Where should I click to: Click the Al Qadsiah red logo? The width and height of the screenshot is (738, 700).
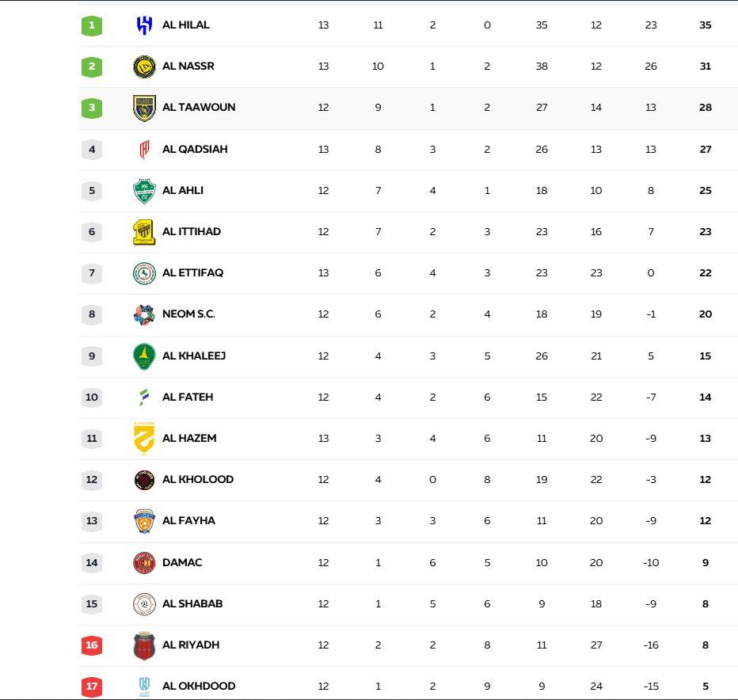144,149
